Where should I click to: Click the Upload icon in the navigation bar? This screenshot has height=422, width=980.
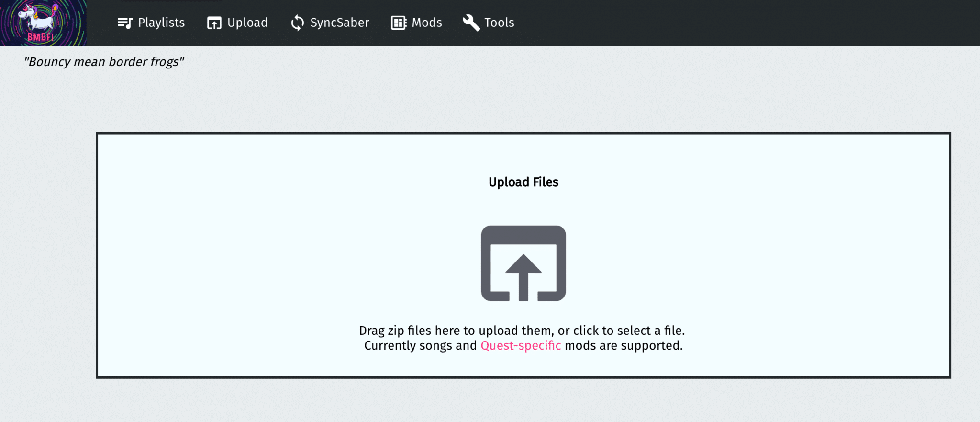pyautogui.click(x=214, y=23)
